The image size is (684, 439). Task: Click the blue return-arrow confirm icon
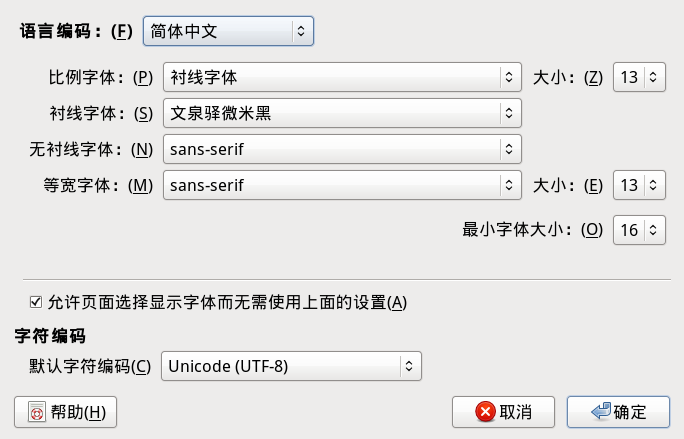(601, 411)
